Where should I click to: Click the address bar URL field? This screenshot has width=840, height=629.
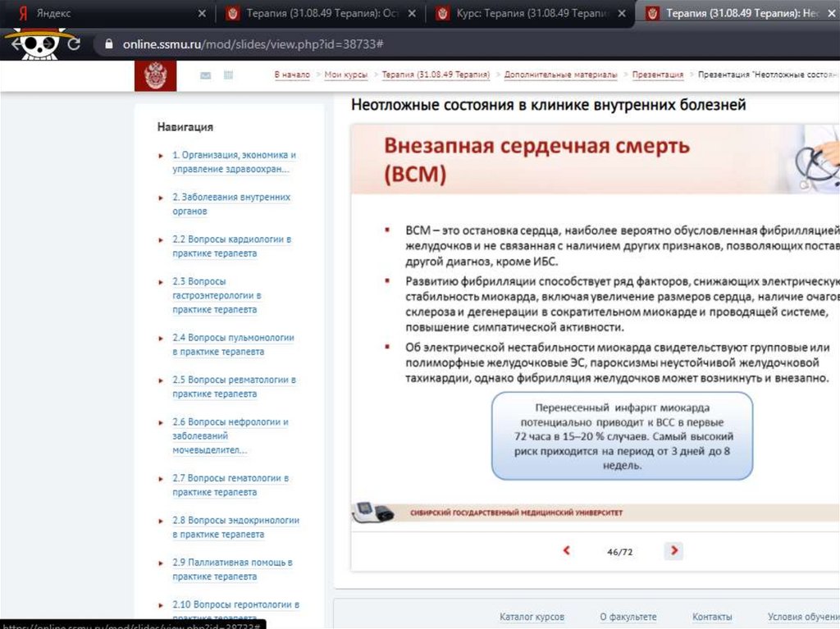pos(466,44)
